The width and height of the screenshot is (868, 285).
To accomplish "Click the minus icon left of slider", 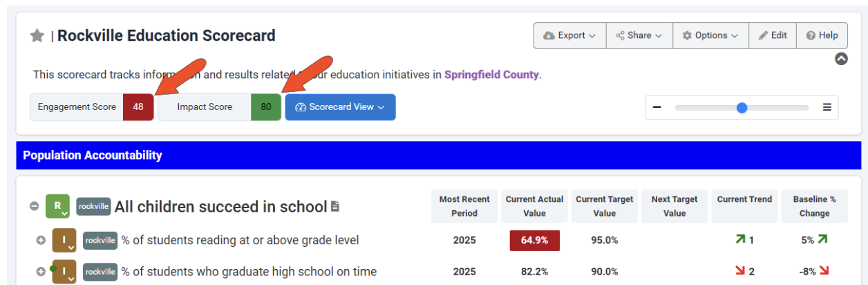I will pos(657,107).
